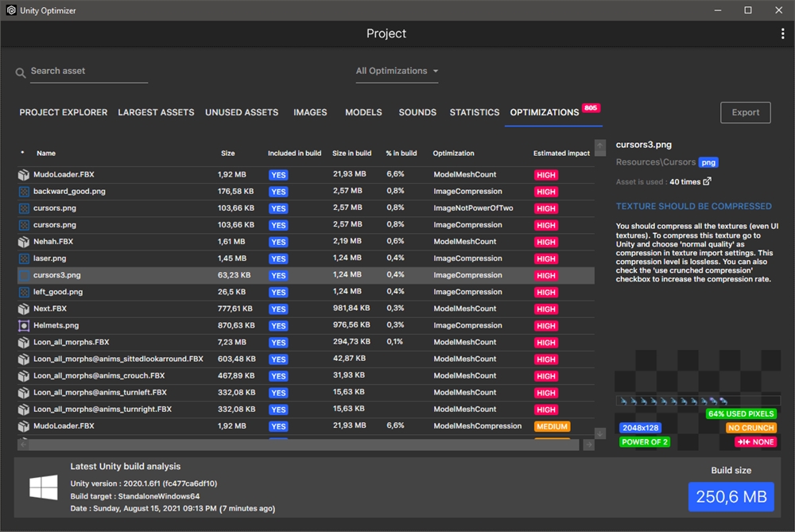
Task: Sort by Size in build column
Action: 351,153
